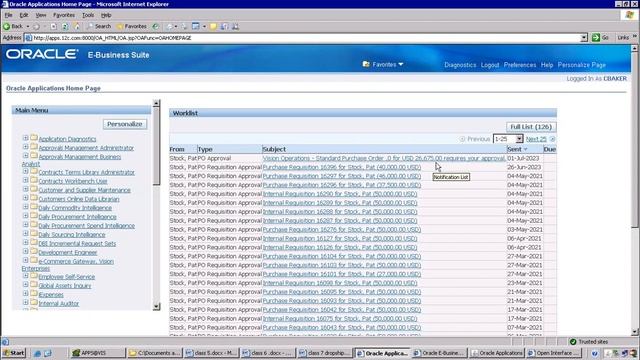Click the Home icon in browser toolbar
This screenshot has height=360, width=640.
[x=76, y=26]
